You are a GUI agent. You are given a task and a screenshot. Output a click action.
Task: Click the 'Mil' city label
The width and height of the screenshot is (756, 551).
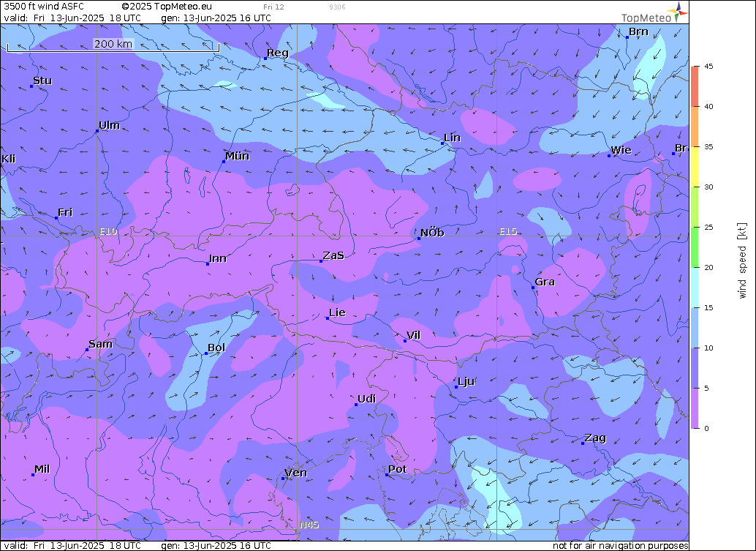pyautogui.click(x=42, y=469)
